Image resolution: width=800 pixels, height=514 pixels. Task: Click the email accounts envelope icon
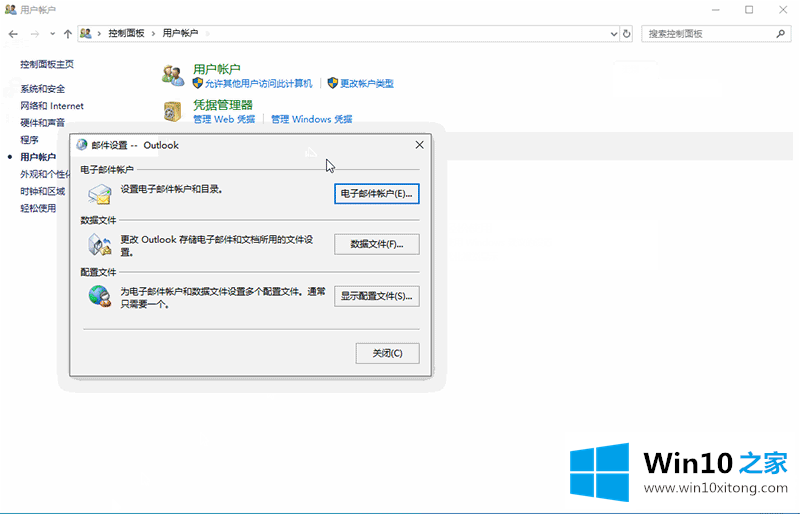pyautogui.click(x=99, y=194)
